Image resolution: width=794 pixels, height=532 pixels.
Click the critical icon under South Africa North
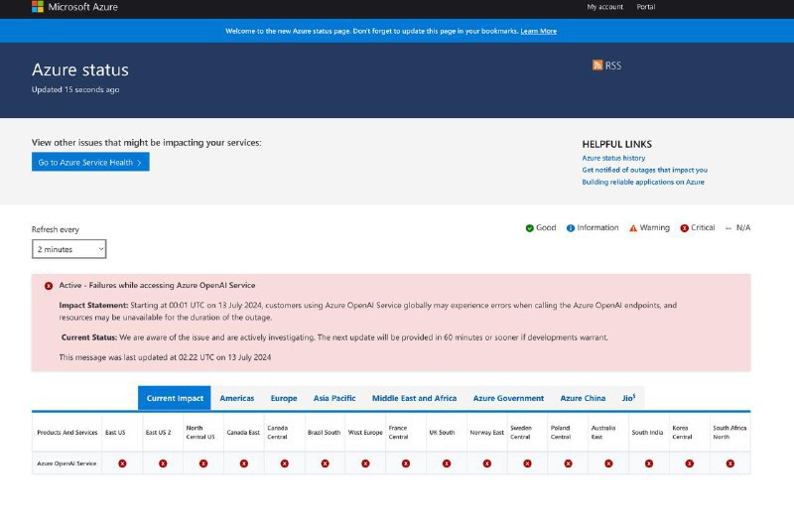729,464
